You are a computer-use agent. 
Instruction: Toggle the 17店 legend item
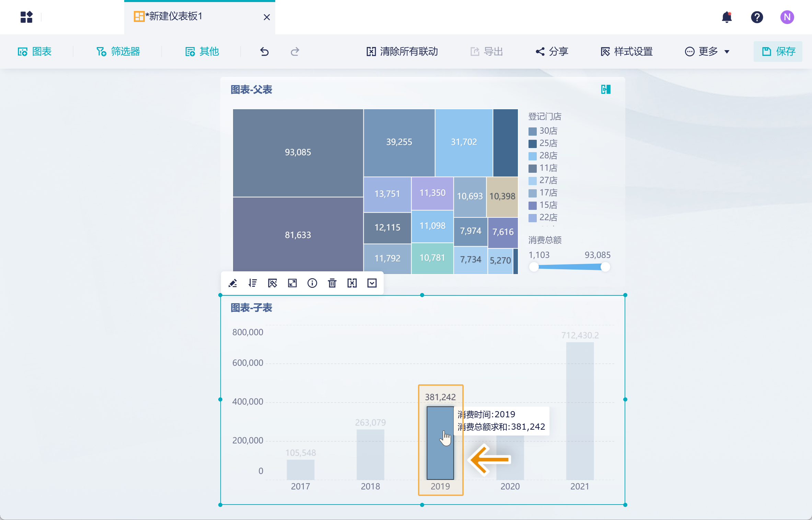tap(543, 193)
